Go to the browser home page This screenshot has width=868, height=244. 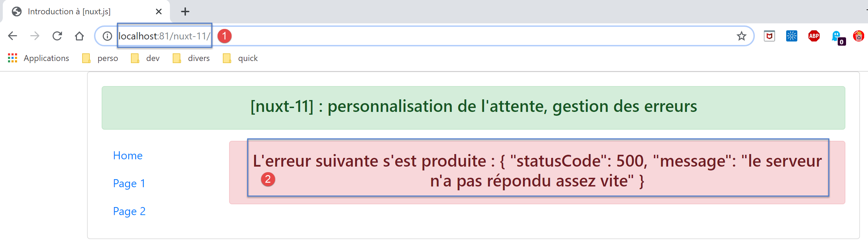click(x=79, y=36)
